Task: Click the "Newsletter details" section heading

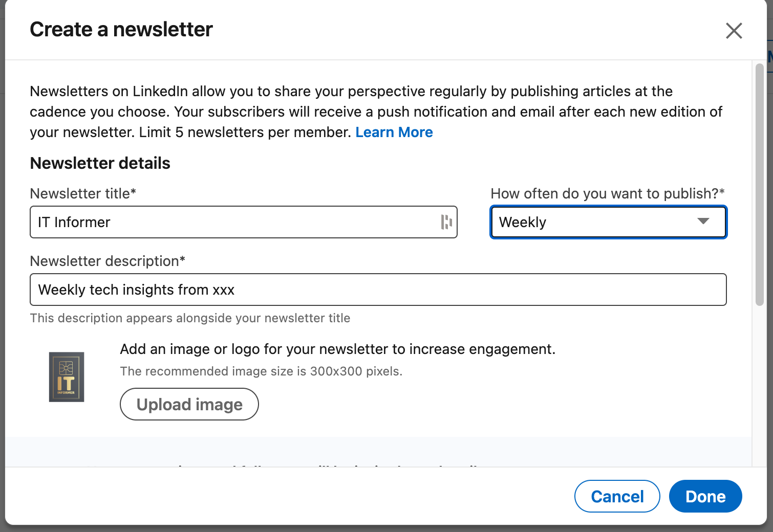Action: (x=100, y=163)
